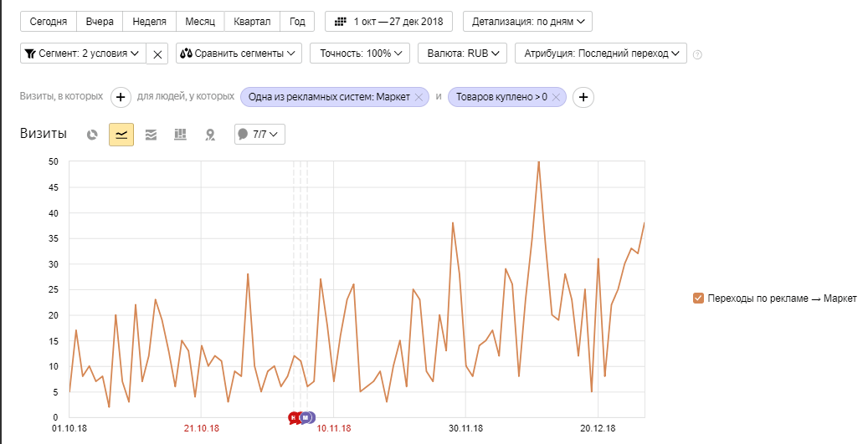The image size is (868, 444).
Task: Open the date range '1 окт — 27 дек 2018' picker
Action: point(389,21)
